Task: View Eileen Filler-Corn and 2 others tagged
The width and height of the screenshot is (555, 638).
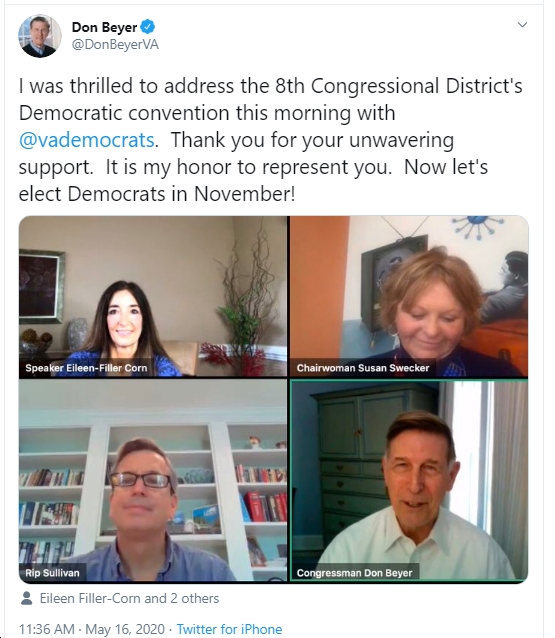Action: 129,598
